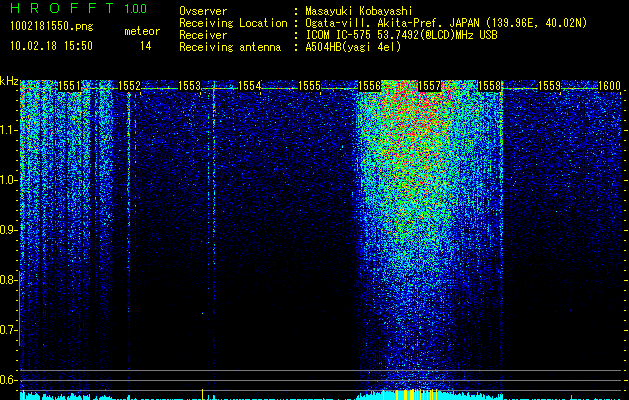Click the 1555 time marker
The height and width of the screenshot is (400, 629).
[x=310, y=86]
